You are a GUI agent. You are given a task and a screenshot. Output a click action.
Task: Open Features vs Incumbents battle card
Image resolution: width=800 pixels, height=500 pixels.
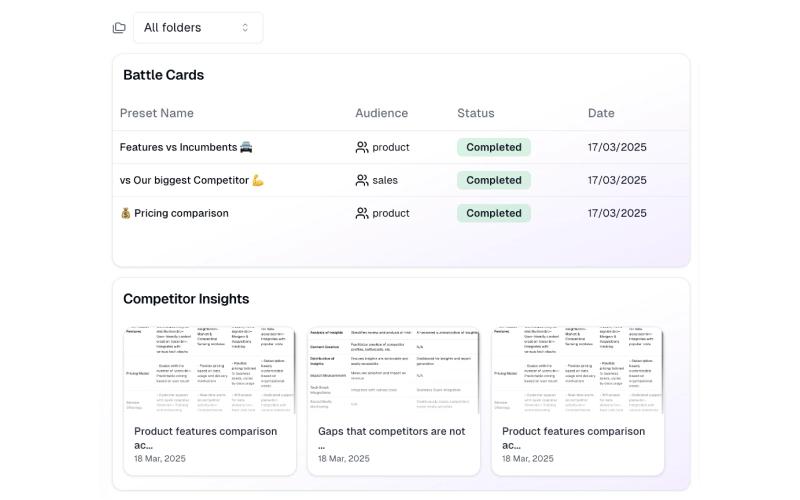click(x=179, y=147)
